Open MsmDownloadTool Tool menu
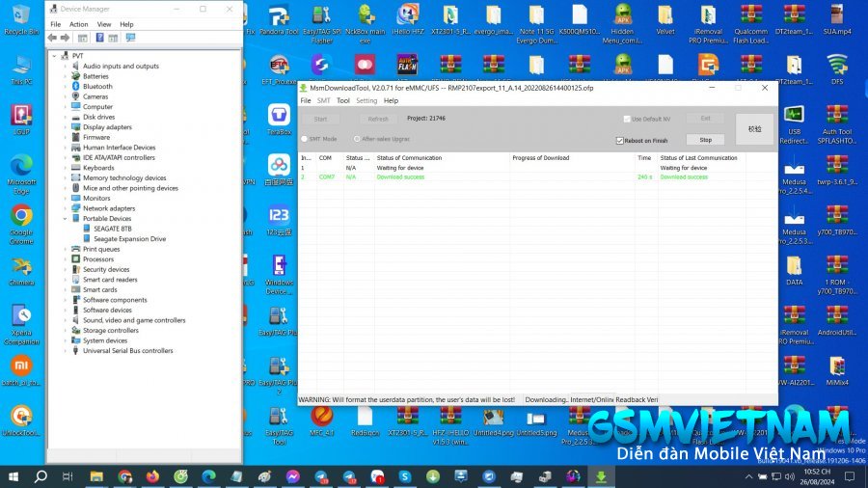This screenshot has width=868, height=488. pyautogui.click(x=343, y=100)
